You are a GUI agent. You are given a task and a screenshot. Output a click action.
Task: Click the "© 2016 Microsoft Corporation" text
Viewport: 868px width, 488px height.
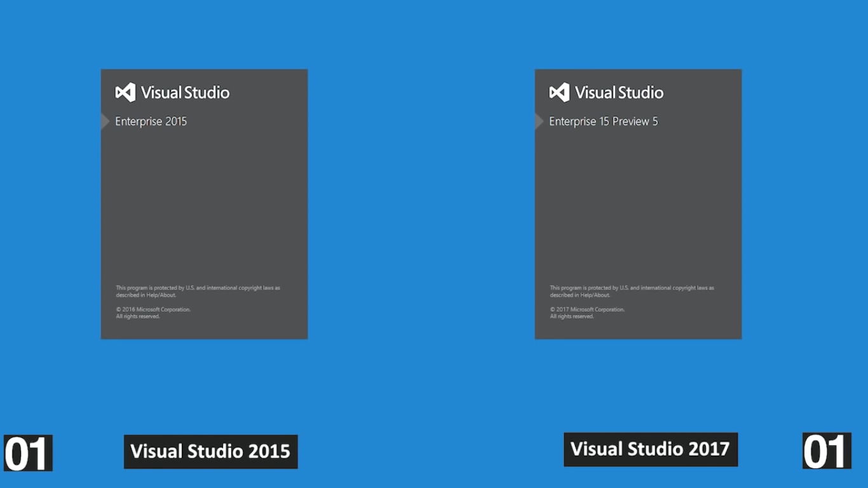click(x=153, y=309)
